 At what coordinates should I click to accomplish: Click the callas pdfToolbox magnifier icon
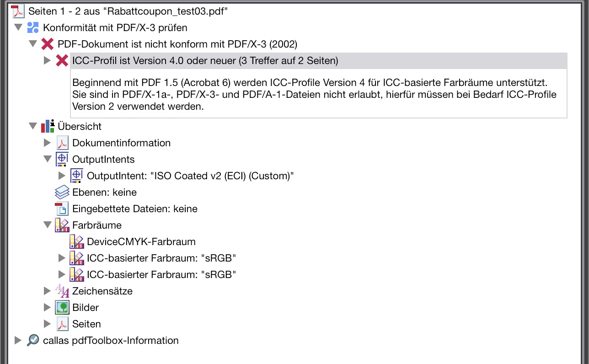click(x=33, y=341)
